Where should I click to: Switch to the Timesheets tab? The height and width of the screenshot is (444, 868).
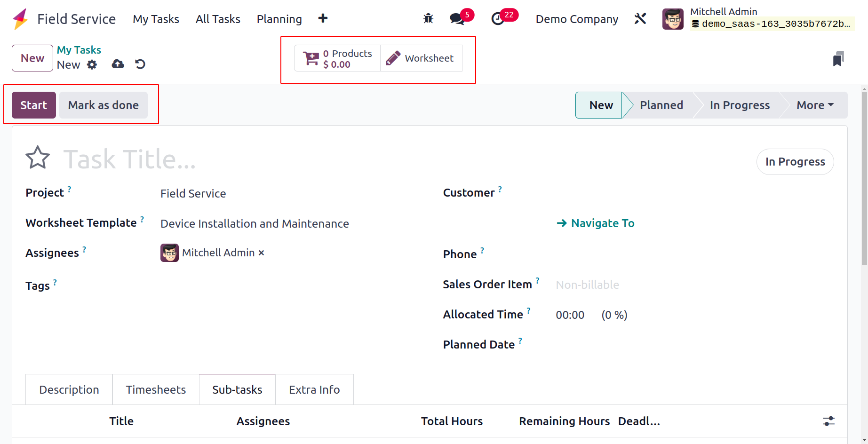tap(156, 390)
